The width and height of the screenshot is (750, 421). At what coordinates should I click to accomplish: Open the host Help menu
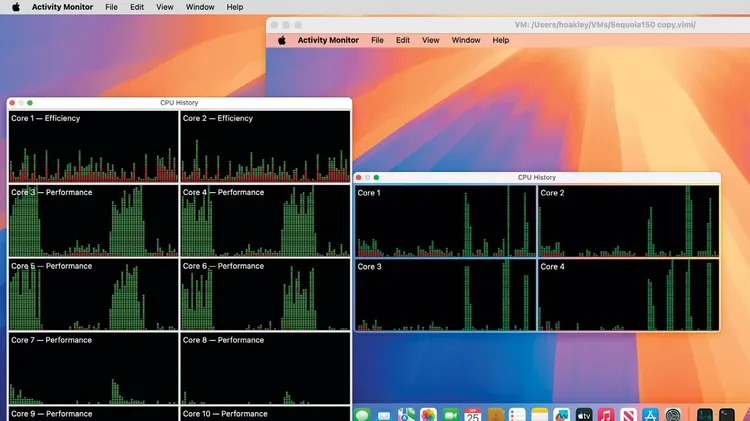235,7
